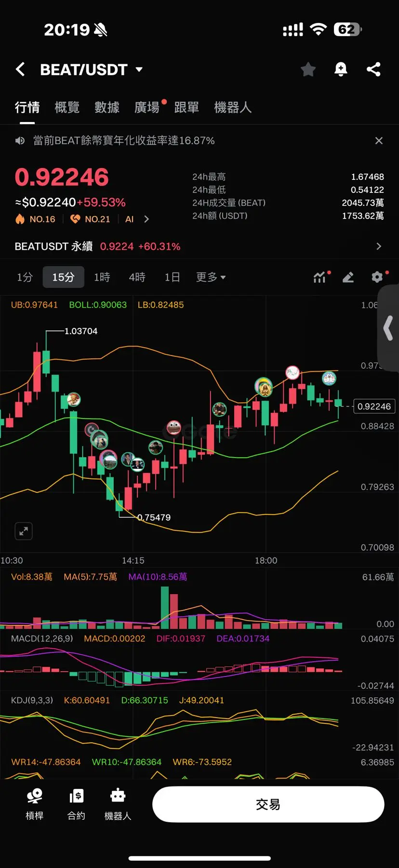Open the 機器人 bot icon in bottom bar

click(x=118, y=804)
